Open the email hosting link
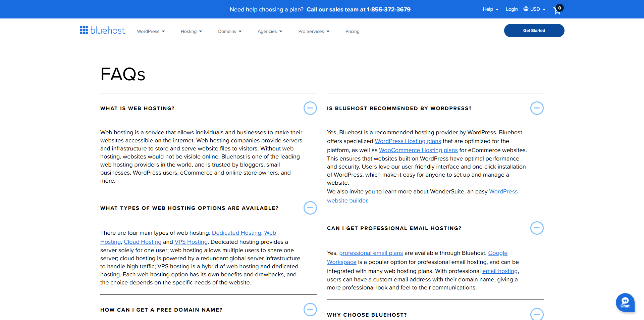This screenshot has width=644, height=320. (x=500, y=271)
